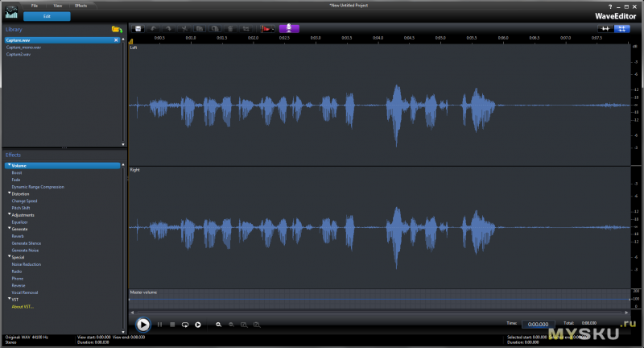Viewport: 644px width, 348px height.
Task: Click the Delete trash icon in toolbar
Action: [230, 28]
